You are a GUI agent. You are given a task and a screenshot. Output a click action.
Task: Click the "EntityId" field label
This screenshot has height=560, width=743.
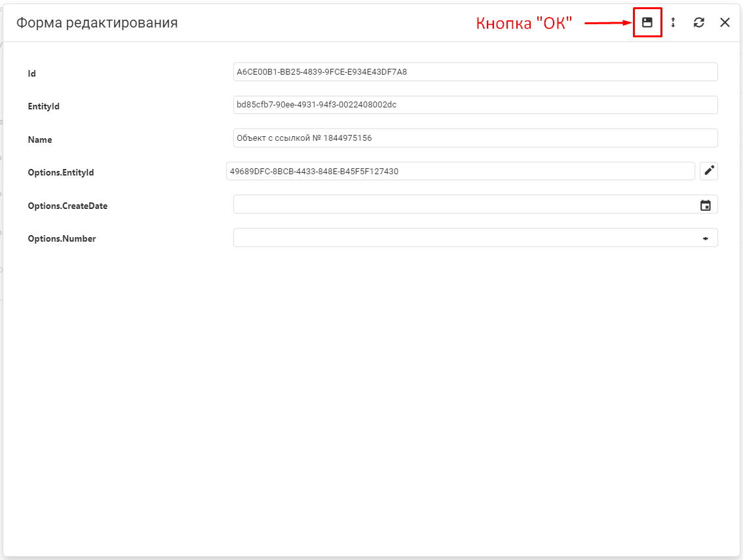[x=43, y=106]
